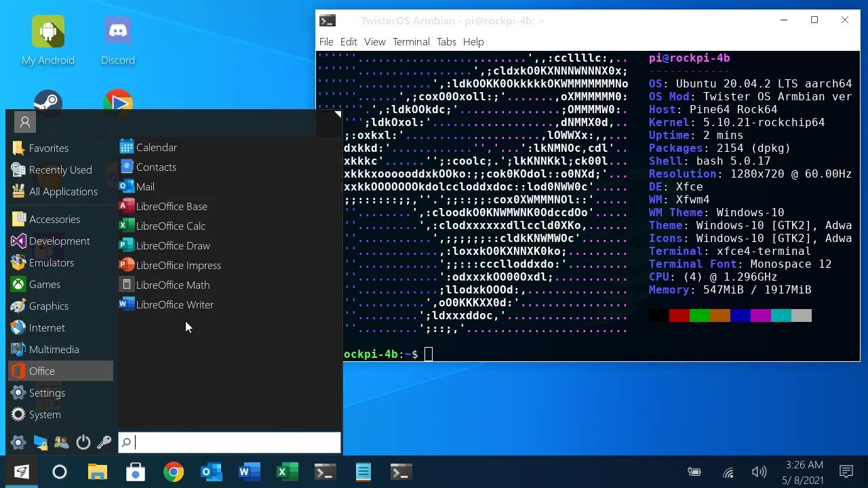Browse the Emulators category

[x=60, y=262]
